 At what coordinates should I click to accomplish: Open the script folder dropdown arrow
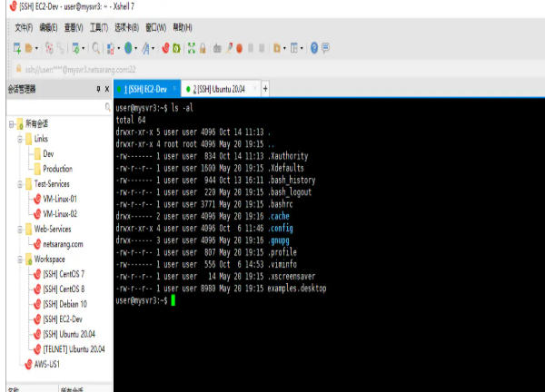click(284, 48)
